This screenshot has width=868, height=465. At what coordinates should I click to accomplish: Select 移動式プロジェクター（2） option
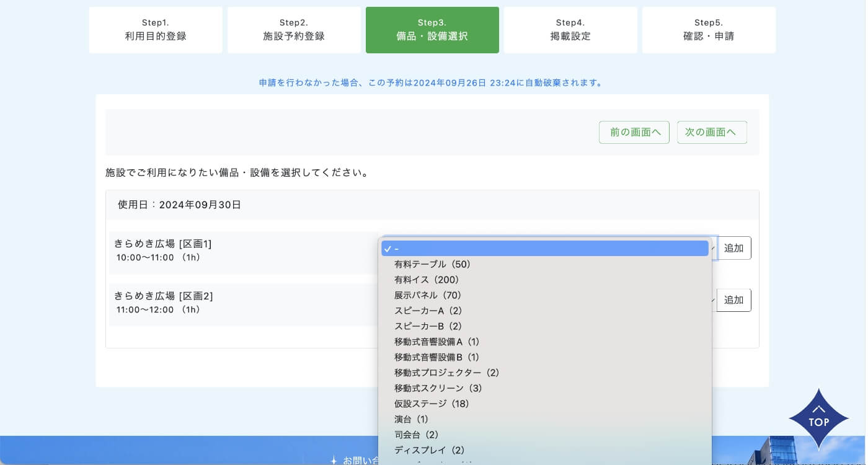[x=447, y=373]
